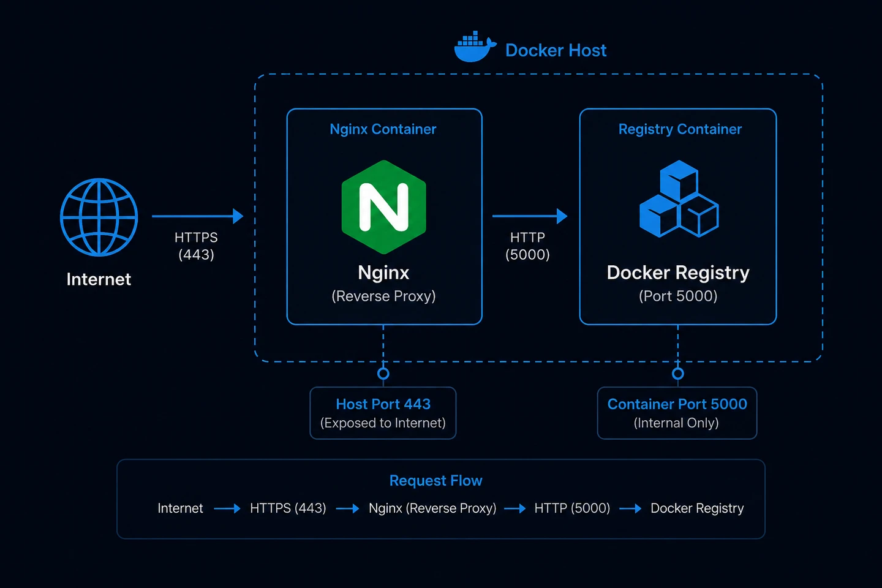Click the Docker whale logo

tap(475, 47)
